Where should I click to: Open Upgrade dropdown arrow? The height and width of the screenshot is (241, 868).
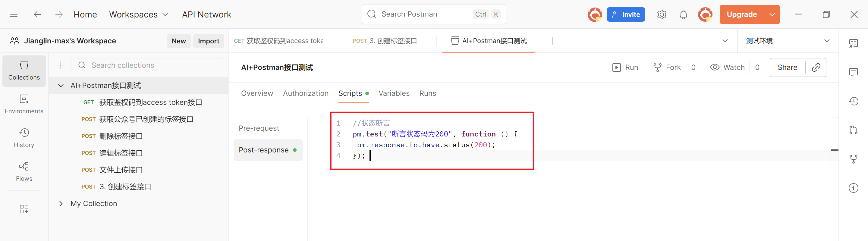[772, 14]
